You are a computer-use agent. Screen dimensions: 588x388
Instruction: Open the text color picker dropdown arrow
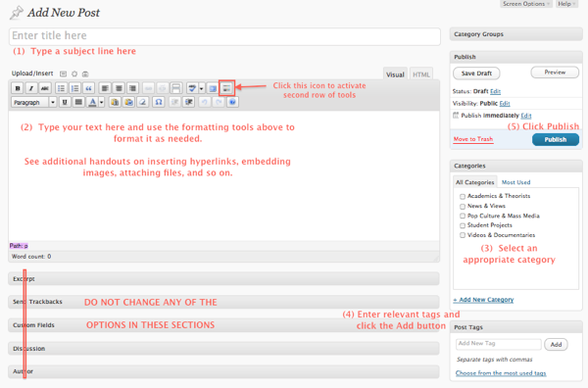(101, 102)
